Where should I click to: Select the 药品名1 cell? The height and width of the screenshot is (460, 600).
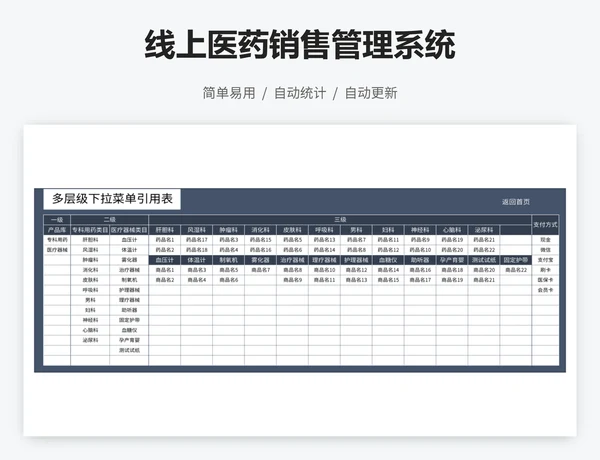[x=165, y=240]
